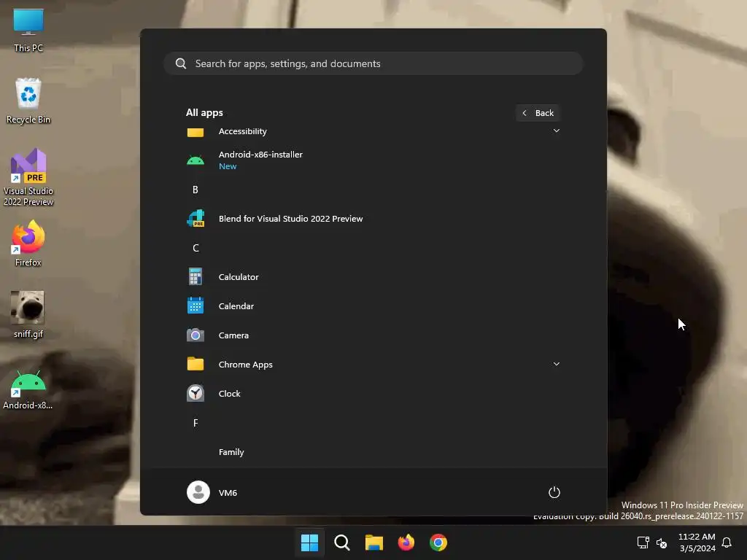The width and height of the screenshot is (747, 560).
Task: Click the All apps heading
Action: click(204, 113)
